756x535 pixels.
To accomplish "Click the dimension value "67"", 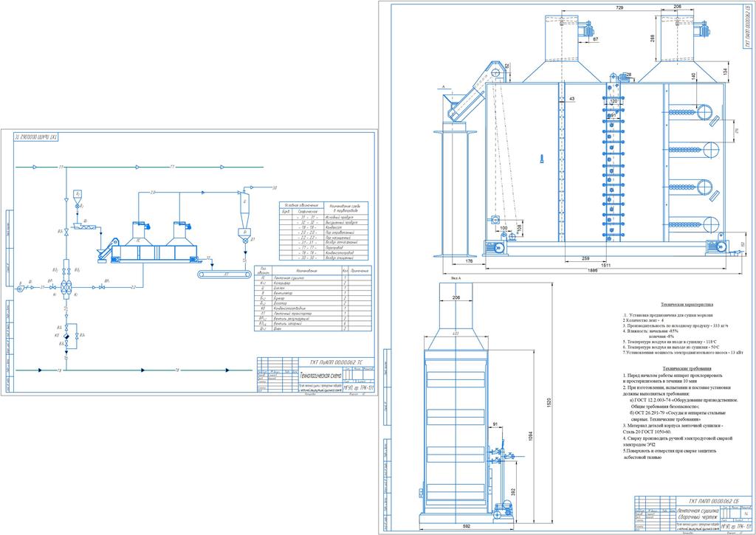I will (596, 39).
